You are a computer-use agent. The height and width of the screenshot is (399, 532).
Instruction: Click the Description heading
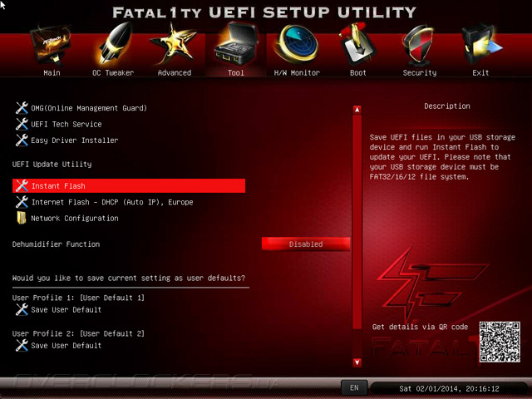[x=447, y=106]
